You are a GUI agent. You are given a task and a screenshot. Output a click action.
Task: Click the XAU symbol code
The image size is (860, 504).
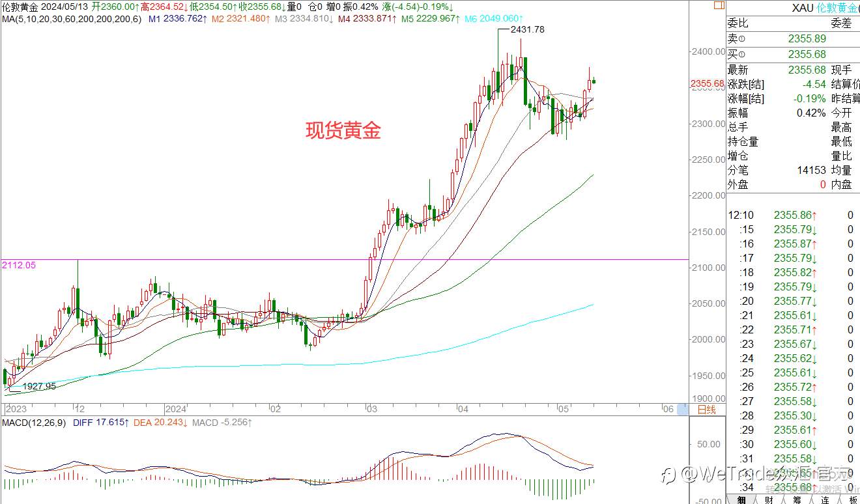(803, 8)
